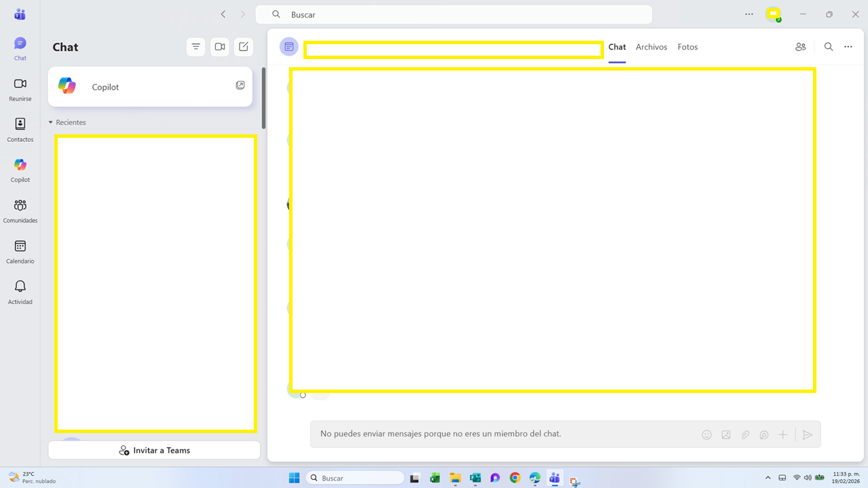Show the Actividad notifications feed
Screen dimensions: 868x488
coord(20,293)
